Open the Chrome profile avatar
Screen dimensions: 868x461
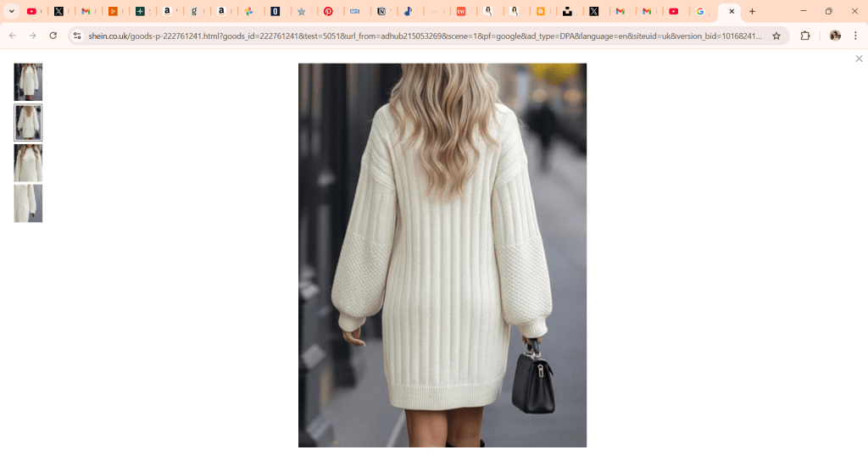pos(835,36)
